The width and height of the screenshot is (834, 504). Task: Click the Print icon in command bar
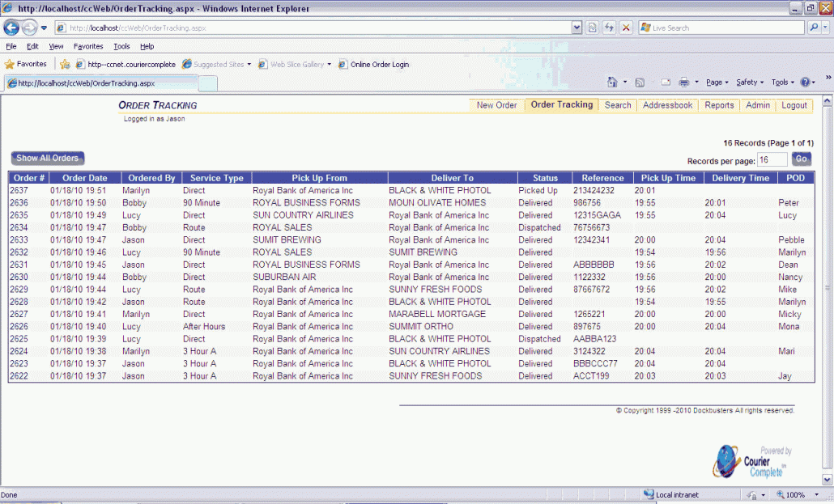coord(683,83)
